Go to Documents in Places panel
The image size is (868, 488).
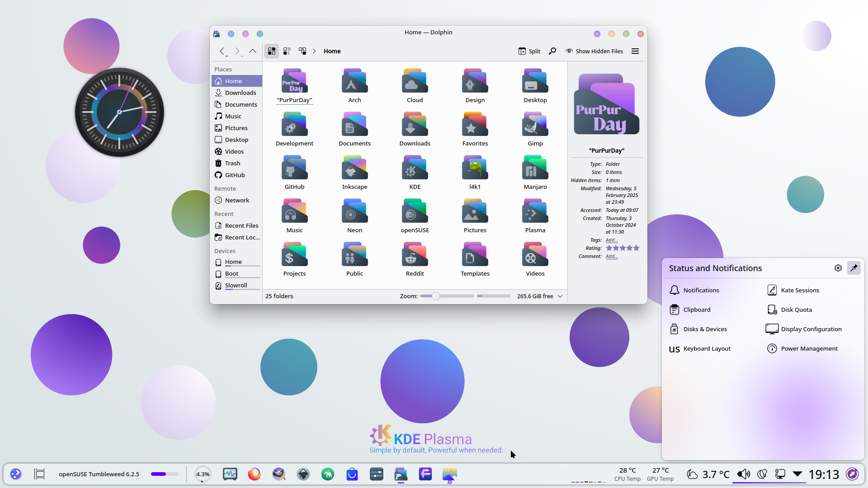[237, 104]
